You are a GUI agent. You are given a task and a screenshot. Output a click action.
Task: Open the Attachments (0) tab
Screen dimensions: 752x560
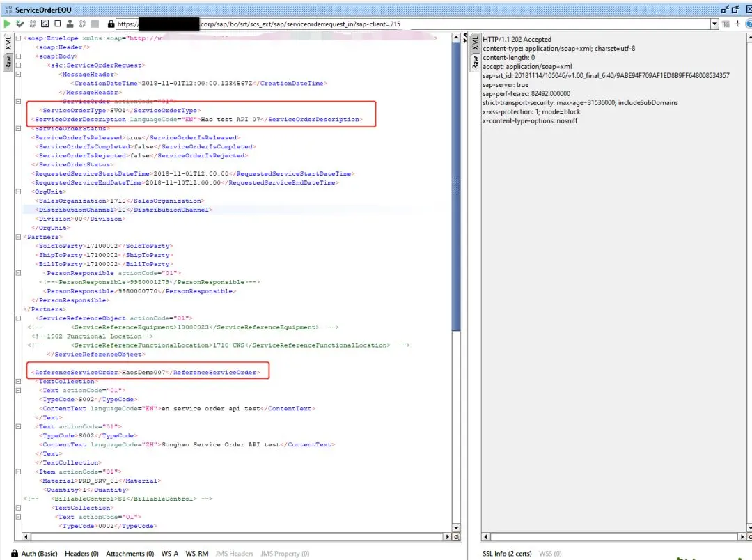[130, 553]
